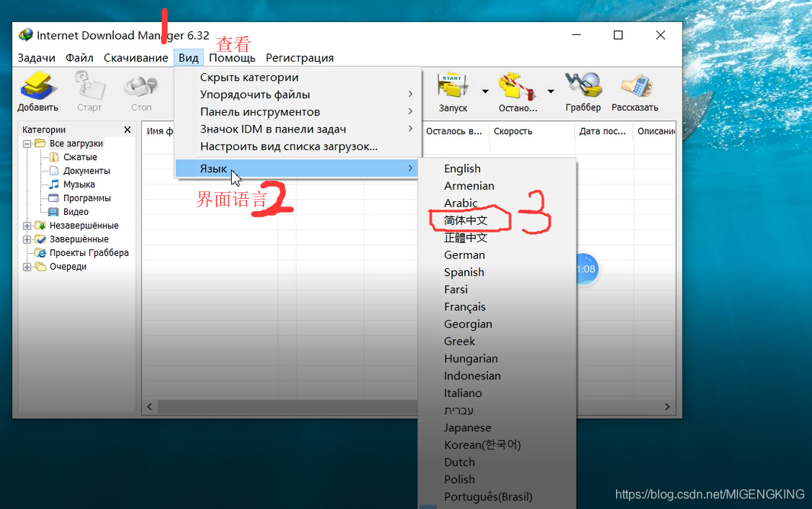The image size is (812, 509).
Task: Click the Запуск queue start icon
Action: pos(453,92)
